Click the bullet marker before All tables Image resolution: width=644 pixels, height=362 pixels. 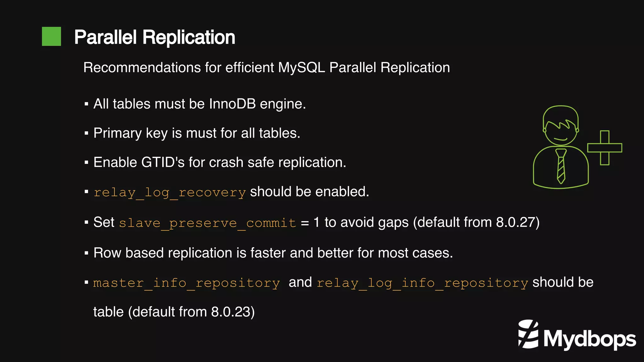pyautogui.click(x=86, y=104)
